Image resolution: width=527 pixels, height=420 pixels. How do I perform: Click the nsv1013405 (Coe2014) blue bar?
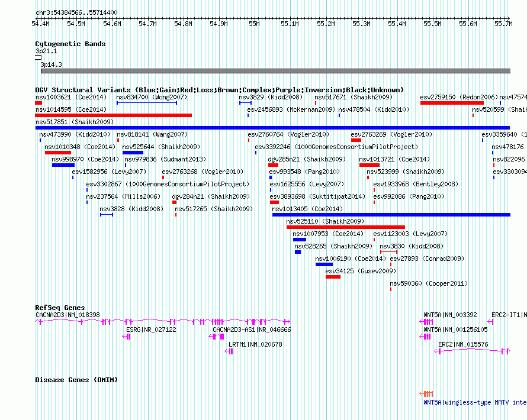391,215
